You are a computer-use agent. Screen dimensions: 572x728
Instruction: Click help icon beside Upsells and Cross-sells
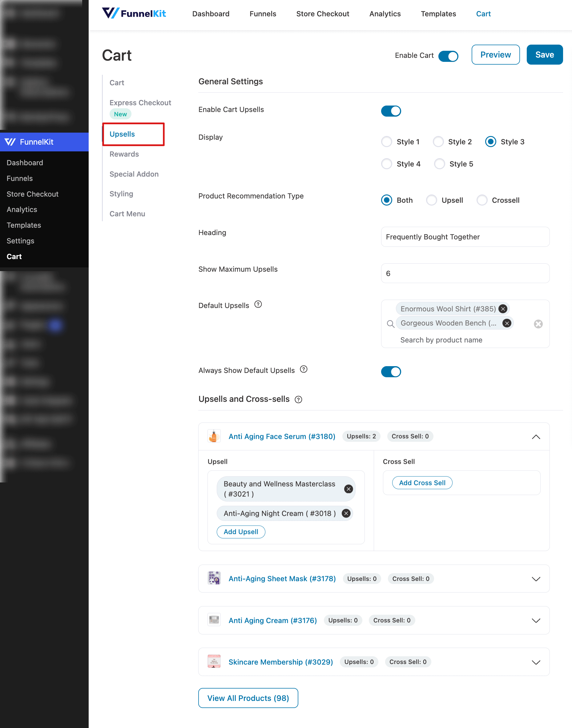(298, 399)
